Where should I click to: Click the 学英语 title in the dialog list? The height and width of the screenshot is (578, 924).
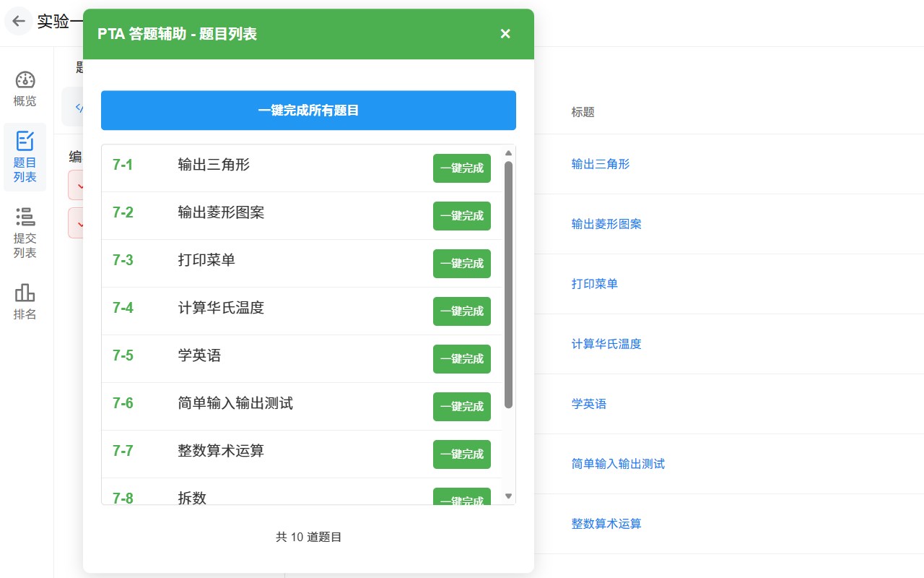[x=199, y=355]
